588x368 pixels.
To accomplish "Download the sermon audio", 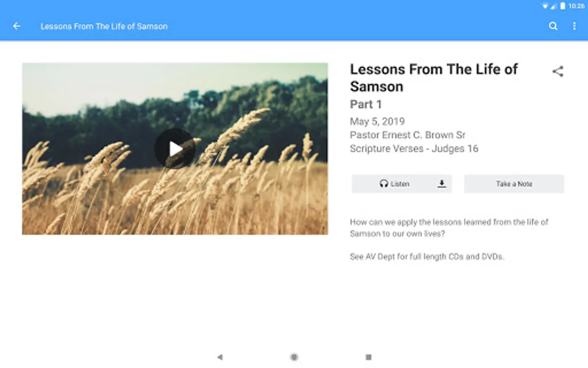I will coord(442,184).
